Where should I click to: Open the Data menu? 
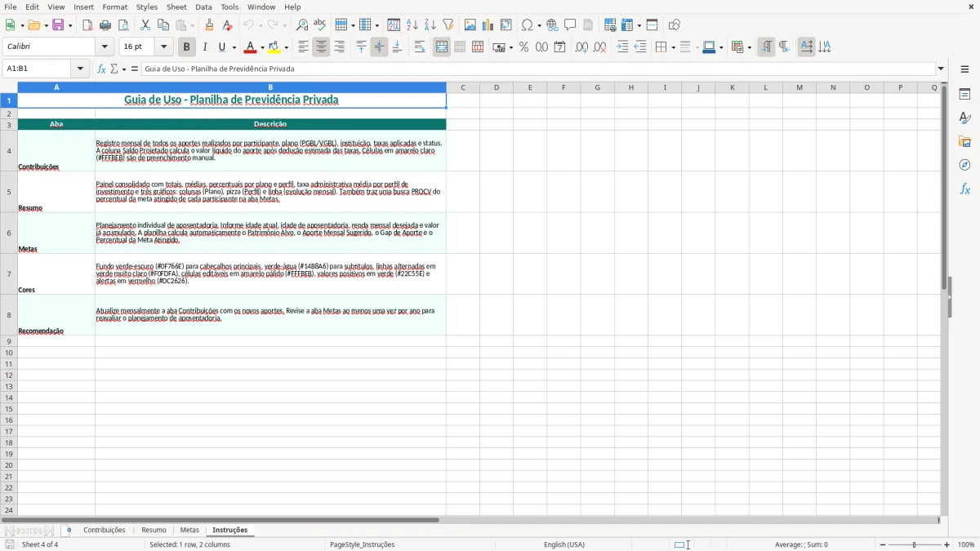point(203,7)
